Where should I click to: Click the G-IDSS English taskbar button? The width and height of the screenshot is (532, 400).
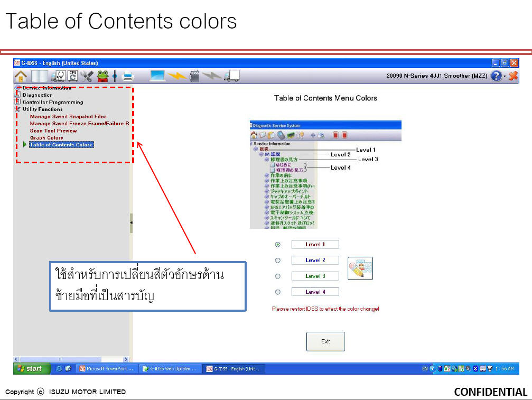[x=234, y=368]
